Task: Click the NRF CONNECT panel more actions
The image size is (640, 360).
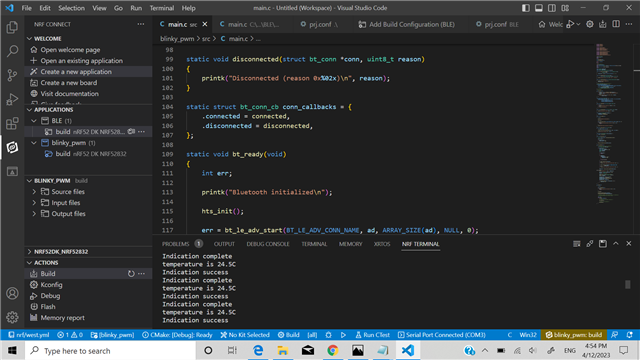Action: [x=141, y=24]
